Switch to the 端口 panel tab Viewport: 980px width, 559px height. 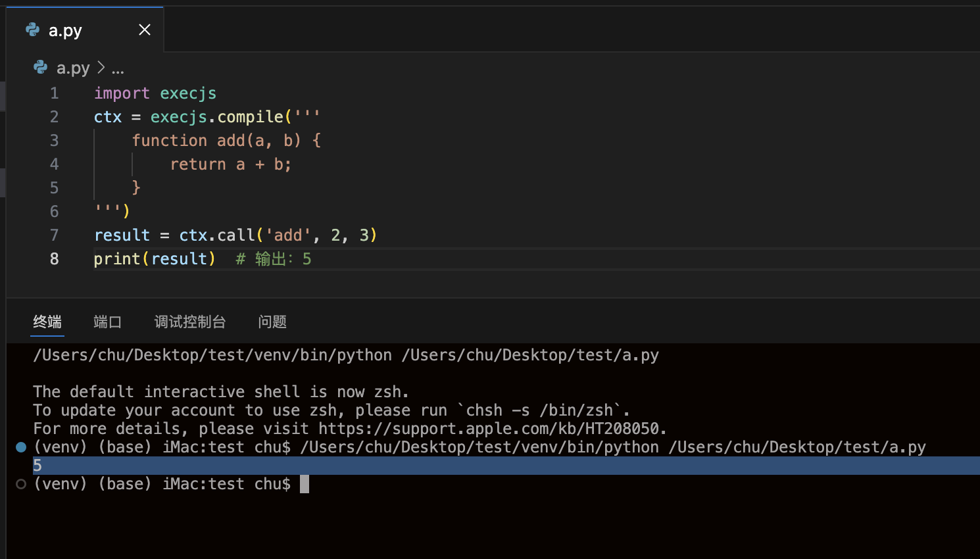coord(107,322)
